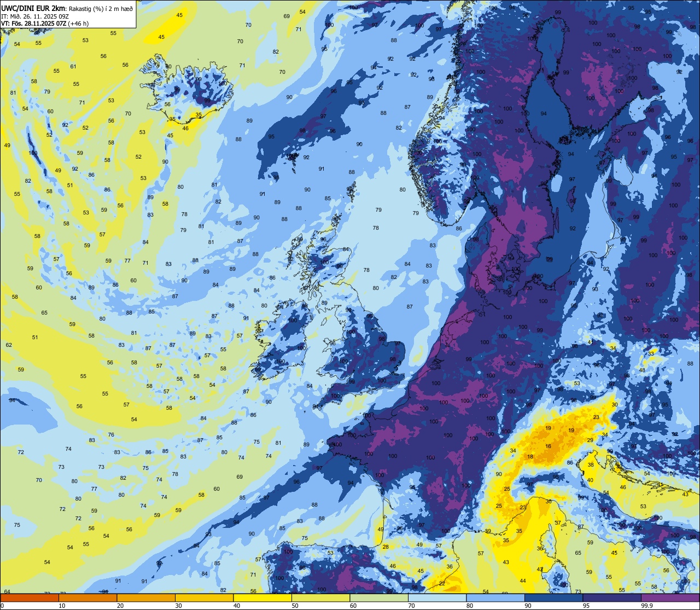
Task: Click the pale blue 70–80 legend swatch
Action: (x=437, y=597)
